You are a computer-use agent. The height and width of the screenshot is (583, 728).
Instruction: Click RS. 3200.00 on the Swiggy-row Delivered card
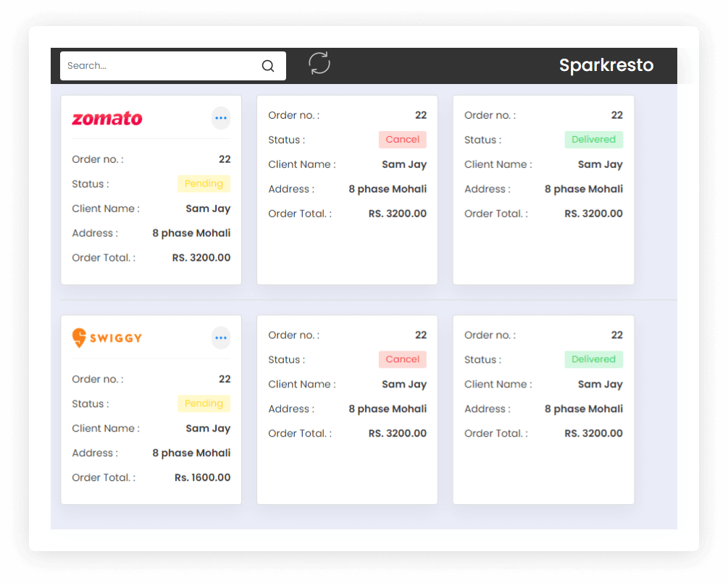pyautogui.click(x=593, y=433)
